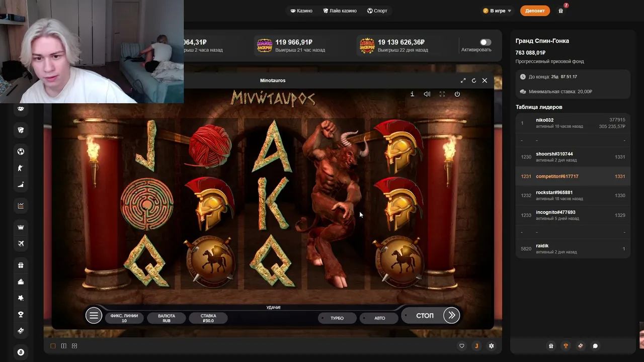Viewport: 644px width, 362px height.
Task: Close the Minotauros game window
Action: coord(485,80)
